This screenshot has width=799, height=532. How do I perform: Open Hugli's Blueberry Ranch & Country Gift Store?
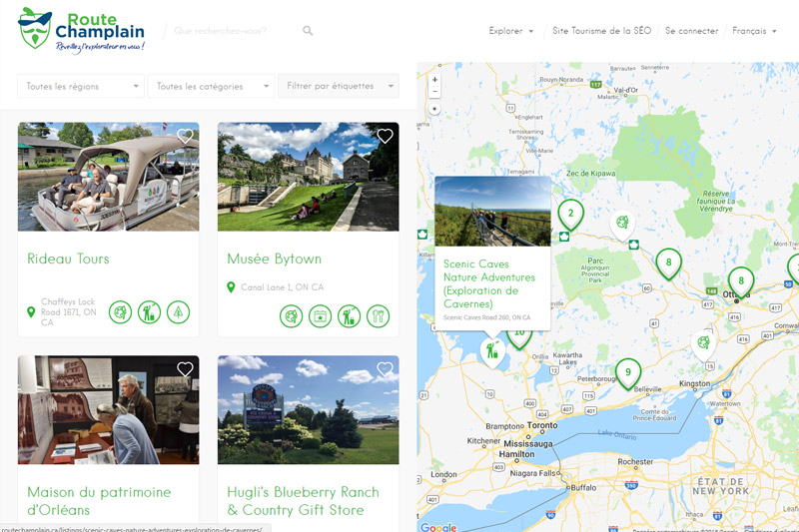click(x=304, y=501)
